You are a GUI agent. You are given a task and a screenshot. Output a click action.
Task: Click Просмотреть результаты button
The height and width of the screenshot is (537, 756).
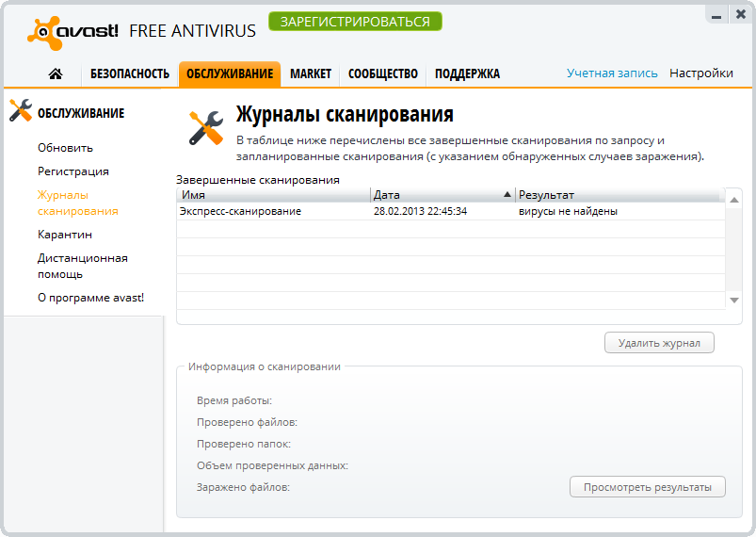(648, 487)
